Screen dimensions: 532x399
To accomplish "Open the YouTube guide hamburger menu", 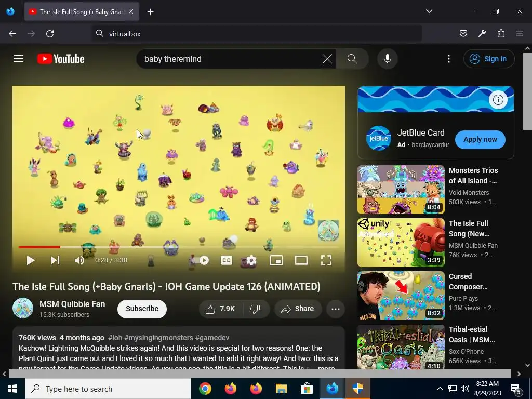I will point(19,59).
